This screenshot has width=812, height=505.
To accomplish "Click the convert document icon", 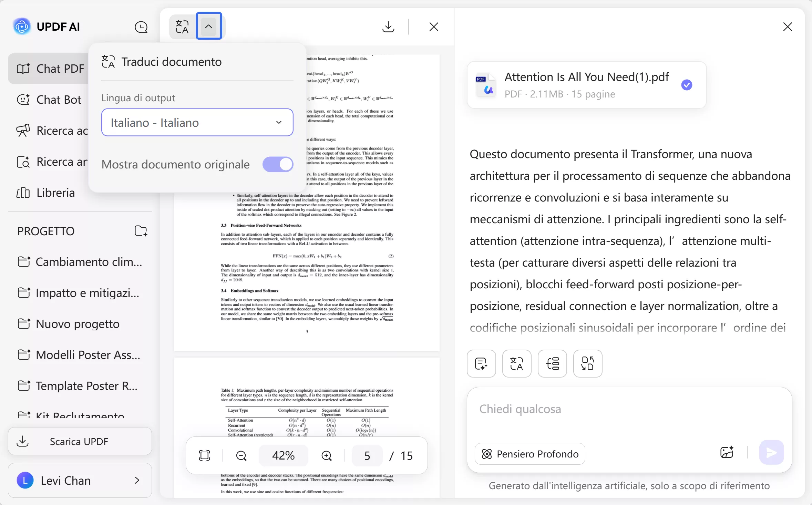I will (587, 363).
